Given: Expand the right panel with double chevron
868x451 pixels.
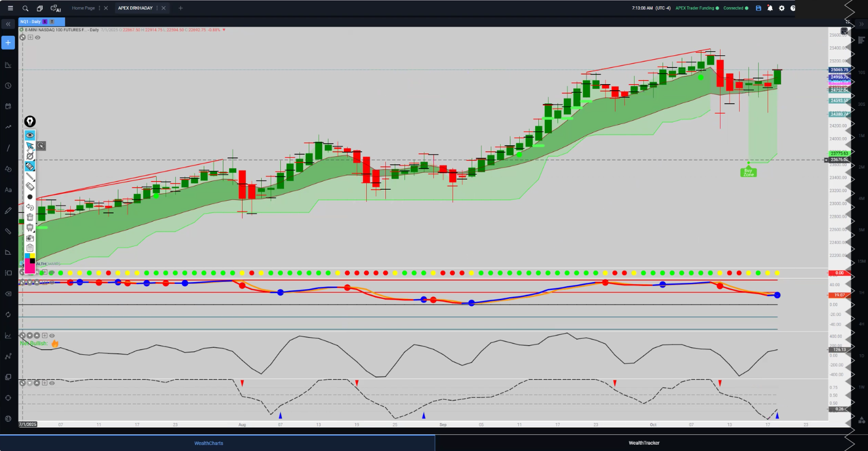Looking at the screenshot, I should tap(848, 23).
